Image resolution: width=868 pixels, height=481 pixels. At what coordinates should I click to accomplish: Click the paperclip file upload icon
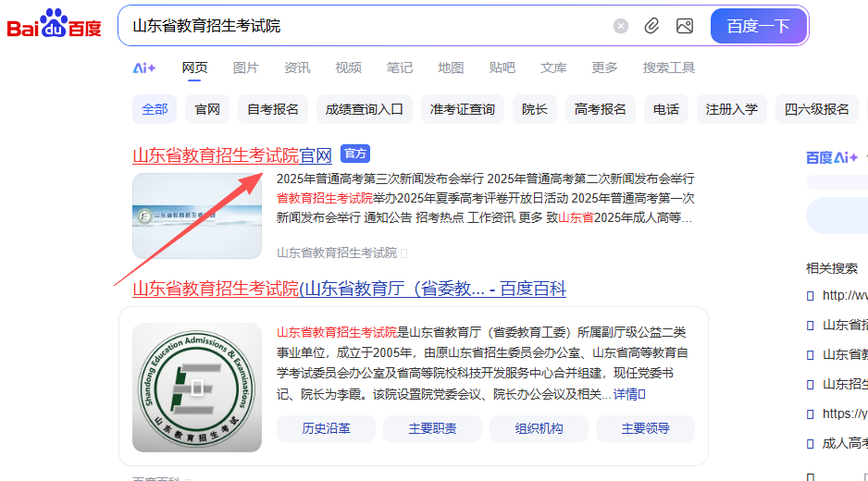(652, 26)
